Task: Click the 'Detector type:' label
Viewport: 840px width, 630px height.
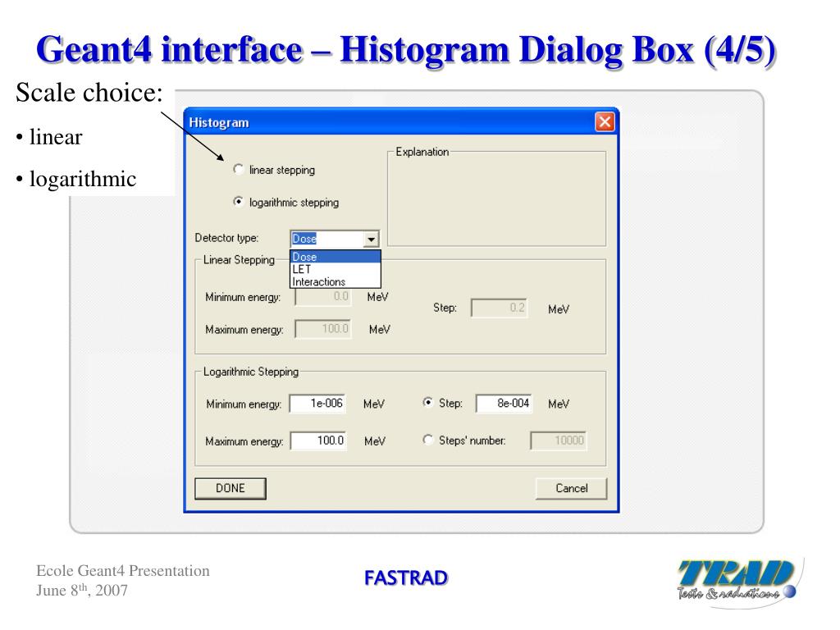Action: coord(226,238)
